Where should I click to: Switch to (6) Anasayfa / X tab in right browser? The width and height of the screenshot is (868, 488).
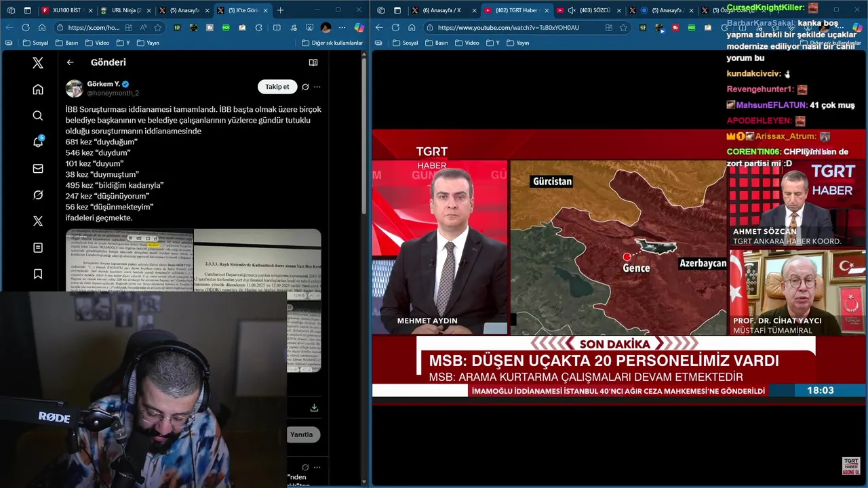pyautogui.click(x=444, y=10)
